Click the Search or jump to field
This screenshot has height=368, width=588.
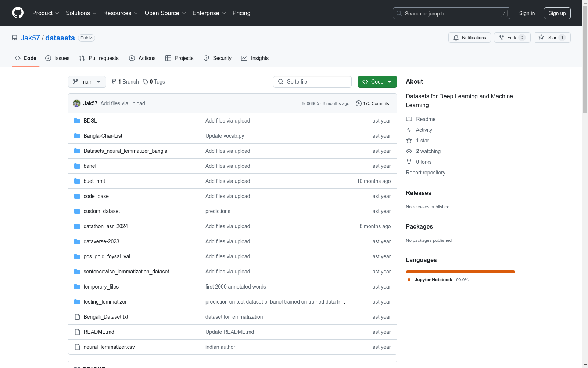(452, 13)
